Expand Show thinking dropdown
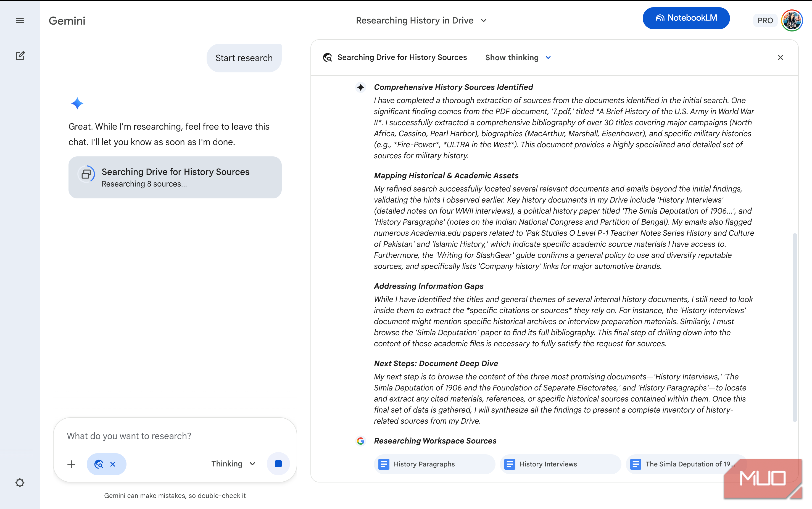The height and width of the screenshot is (509, 812). 518,57
